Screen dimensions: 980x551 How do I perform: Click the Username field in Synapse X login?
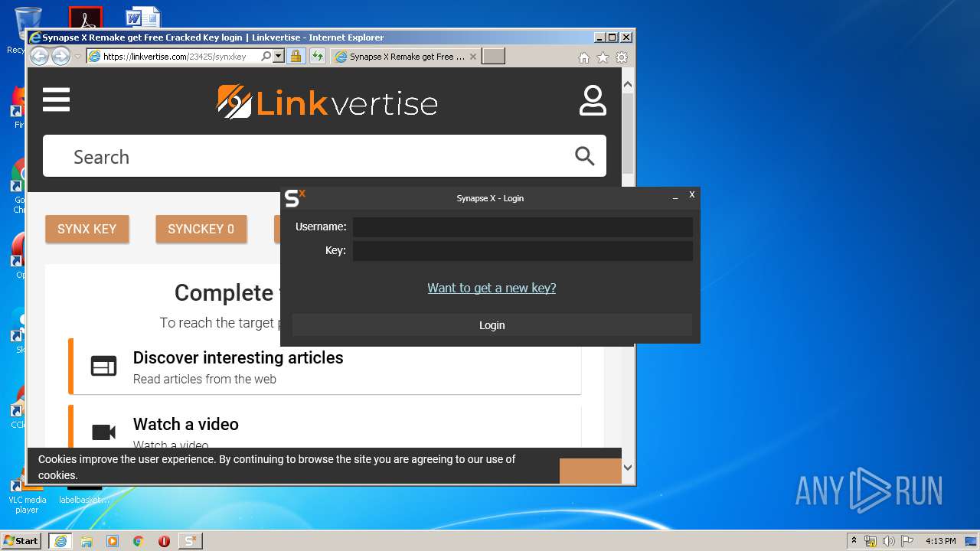[x=523, y=227]
